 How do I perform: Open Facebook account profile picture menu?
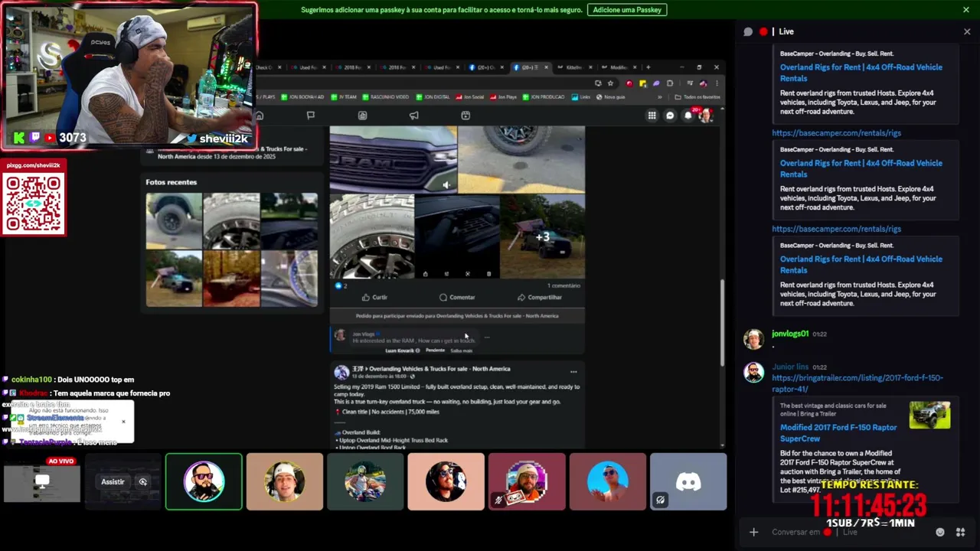click(x=705, y=116)
